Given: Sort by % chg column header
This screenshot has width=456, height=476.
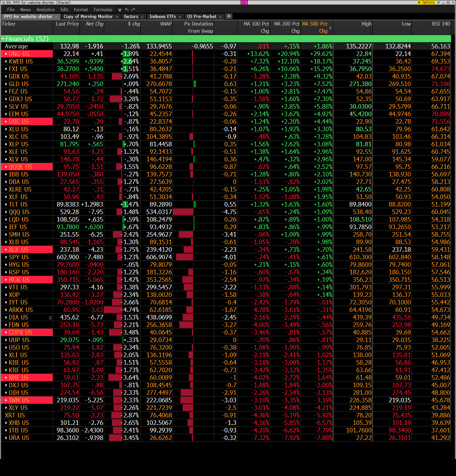Looking at the screenshot, I should (x=122, y=27).
